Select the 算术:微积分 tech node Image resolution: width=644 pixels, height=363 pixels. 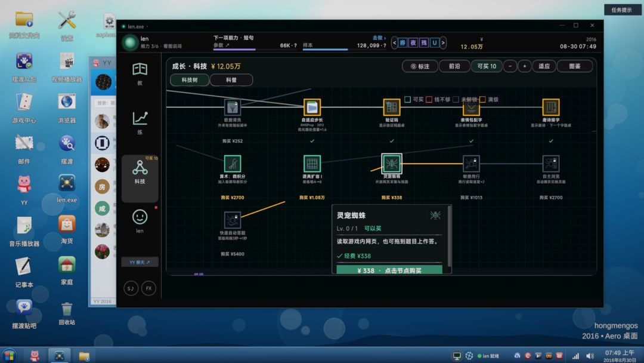click(232, 164)
